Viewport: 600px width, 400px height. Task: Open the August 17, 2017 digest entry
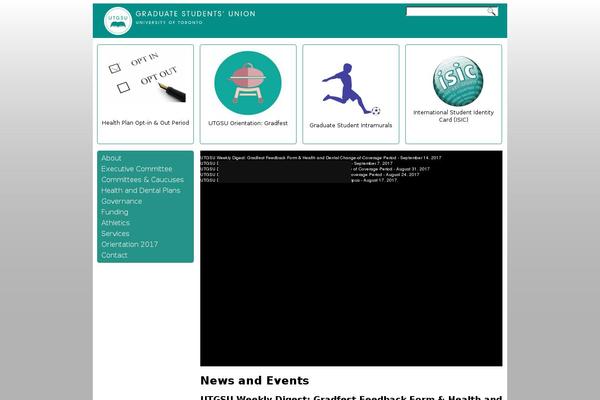click(299, 180)
